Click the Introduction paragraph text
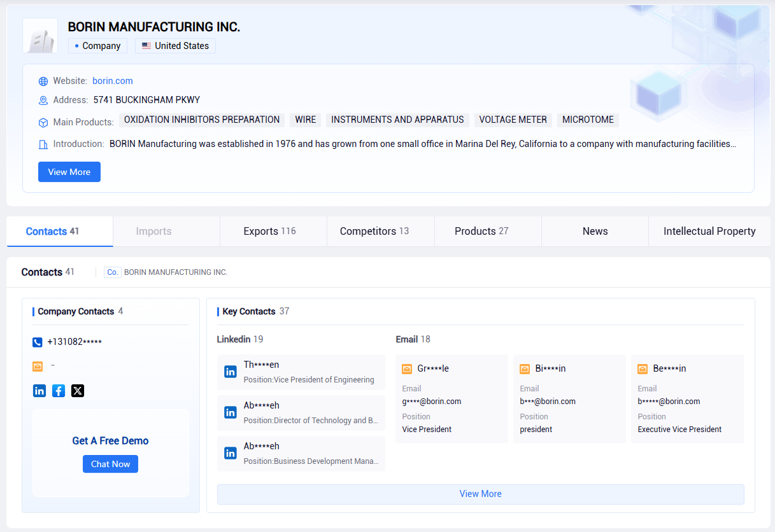 [x=423, y=144]
